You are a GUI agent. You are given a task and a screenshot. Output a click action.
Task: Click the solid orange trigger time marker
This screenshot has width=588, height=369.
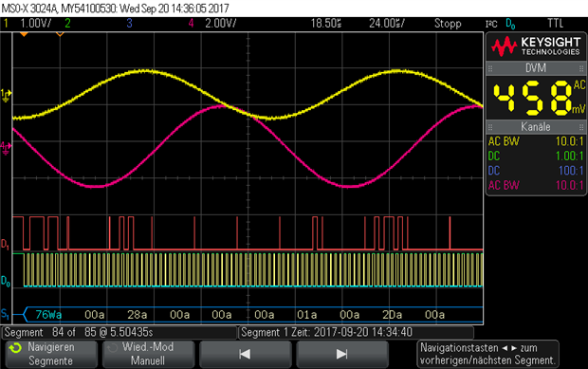point(24,34)
